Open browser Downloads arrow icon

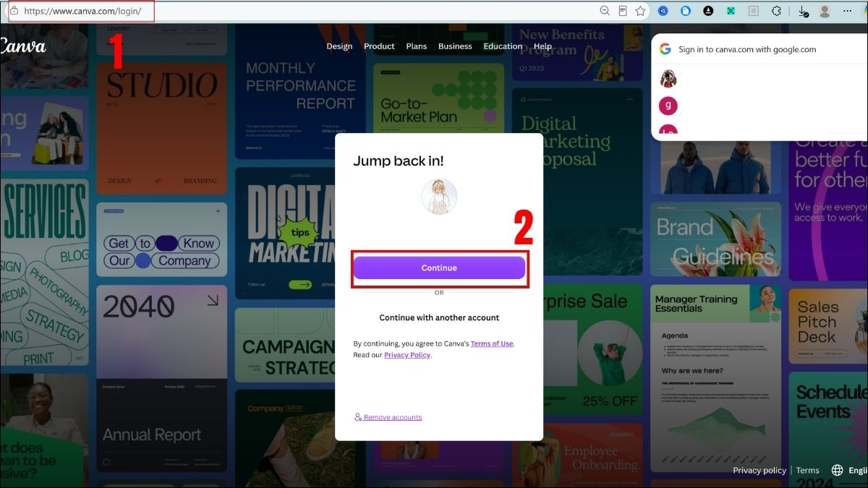coord(803,12)
